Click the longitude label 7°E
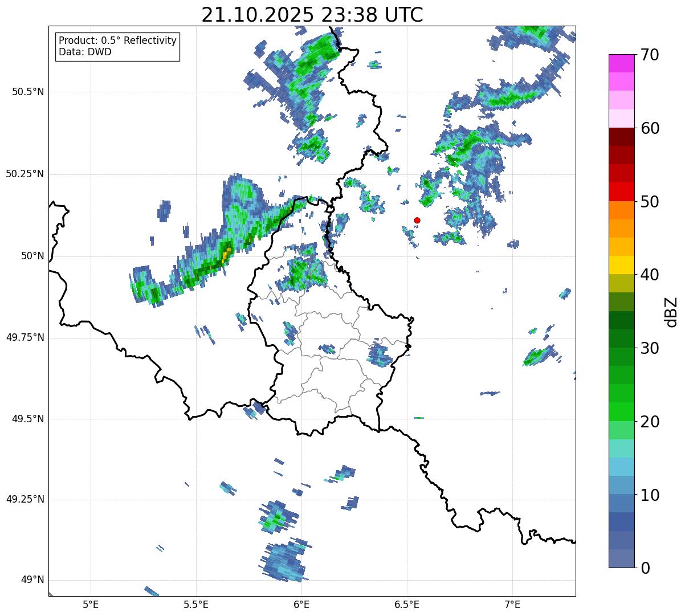 (x=512, y=604)
